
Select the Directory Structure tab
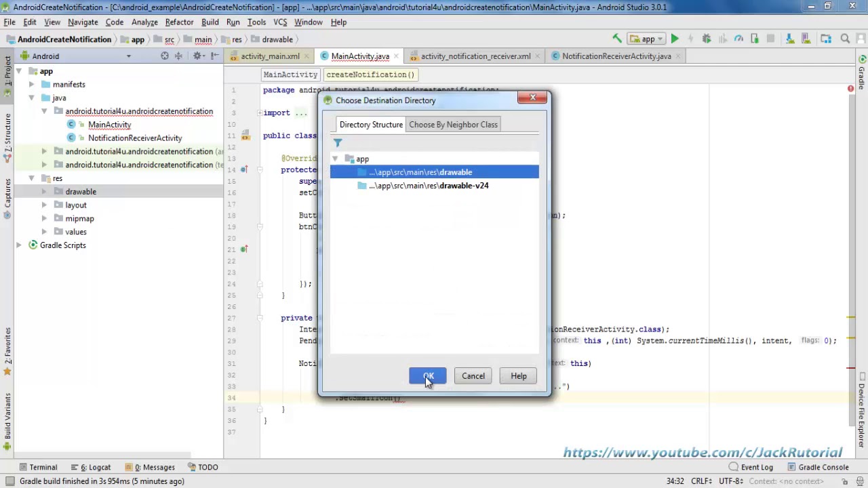pyautogui.click(x=371, y=125)
